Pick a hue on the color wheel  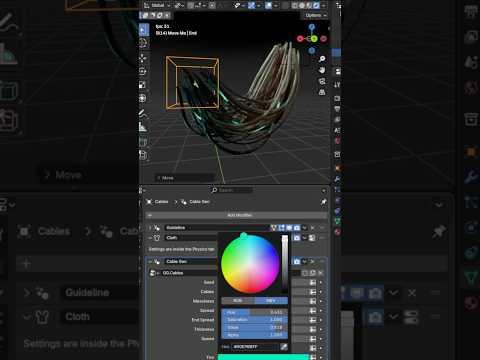click(x=250, y=264)
